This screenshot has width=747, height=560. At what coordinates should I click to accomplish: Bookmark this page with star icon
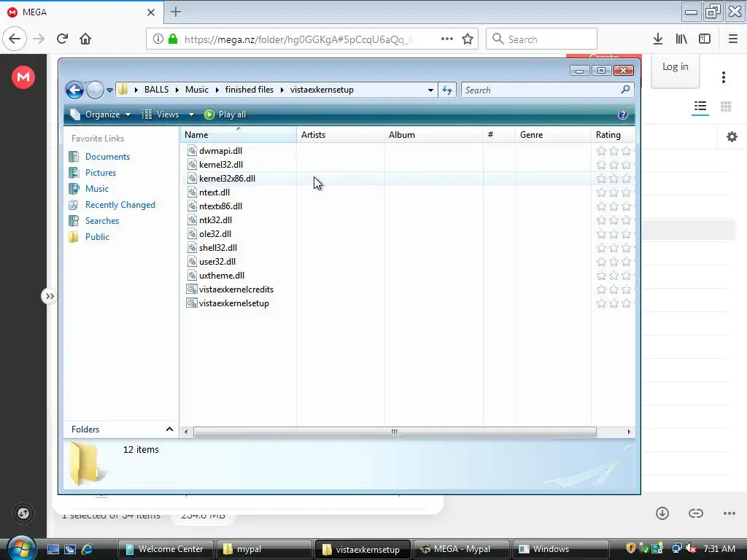tap(468, 39)
